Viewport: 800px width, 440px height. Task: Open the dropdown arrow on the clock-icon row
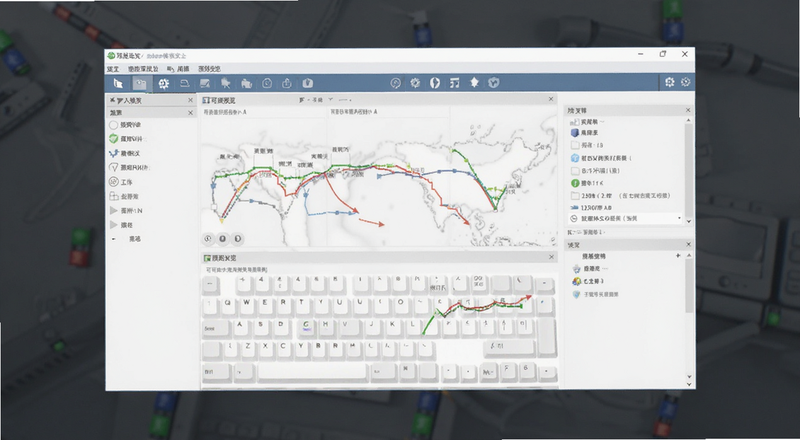pyautogui.click(x=679, y=218)
